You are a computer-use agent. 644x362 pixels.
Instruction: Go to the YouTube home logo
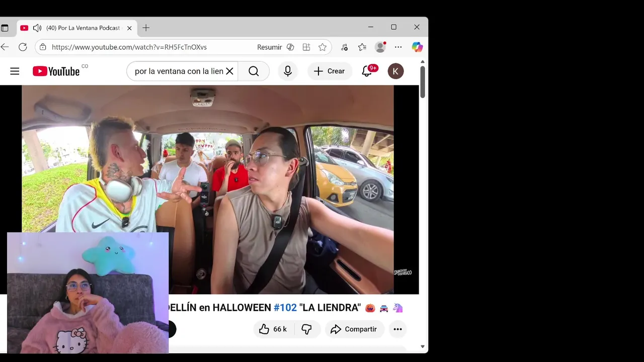point(56,71)
